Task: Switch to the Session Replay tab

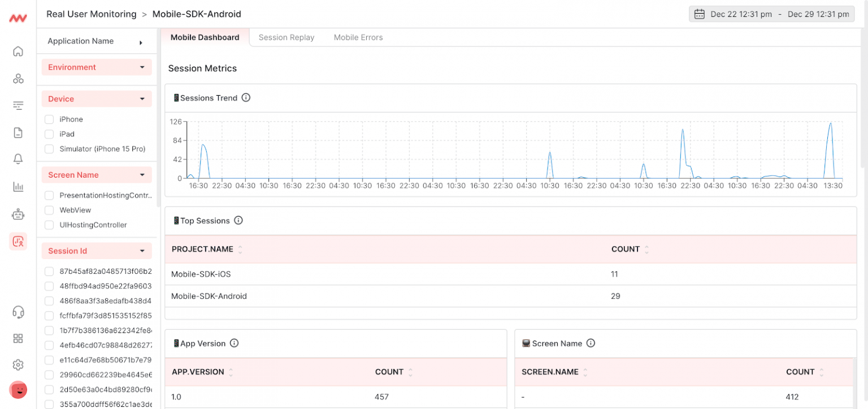Action: 286,37
